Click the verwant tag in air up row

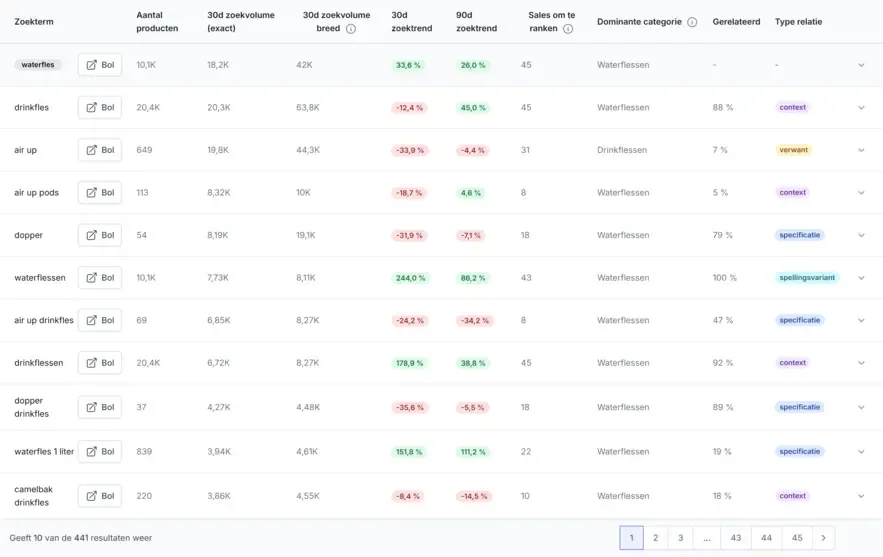(793, 150)
